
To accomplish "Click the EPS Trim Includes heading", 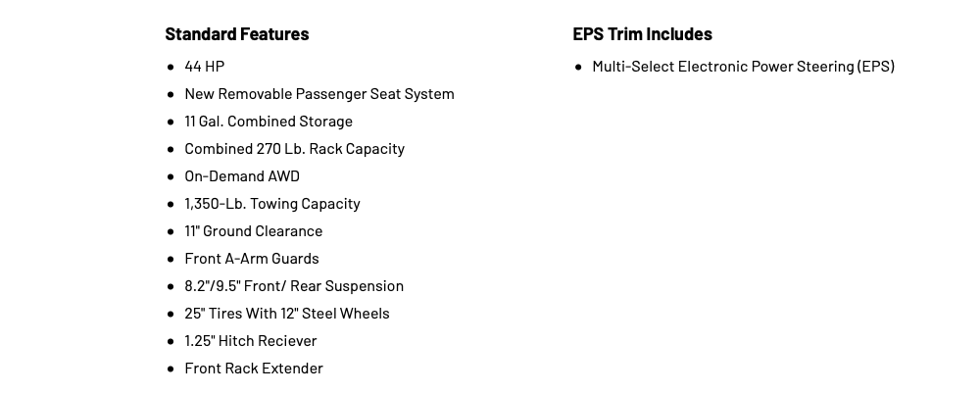I will [x=643, y=33].
